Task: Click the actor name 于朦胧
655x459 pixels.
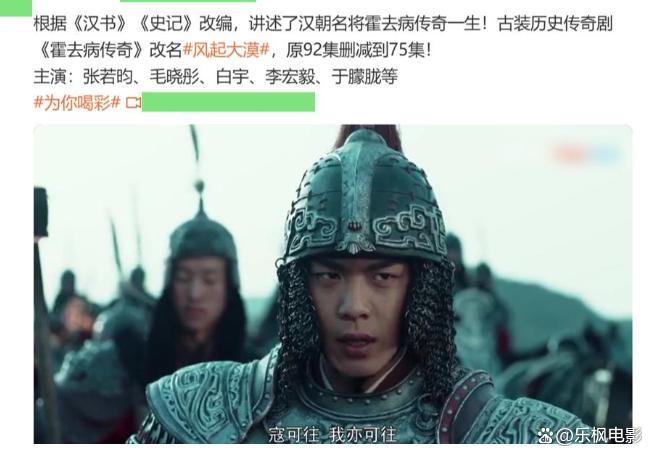Action: pos(356,76)
